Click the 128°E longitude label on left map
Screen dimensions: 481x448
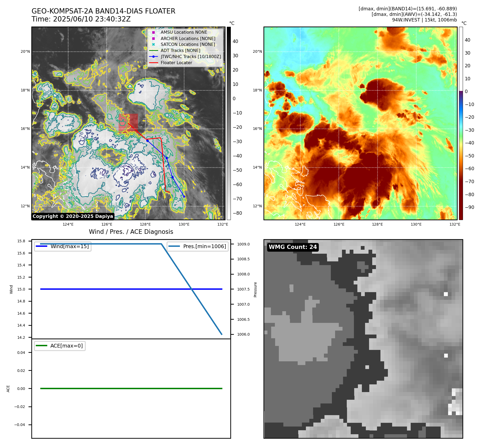click(145, 224)
